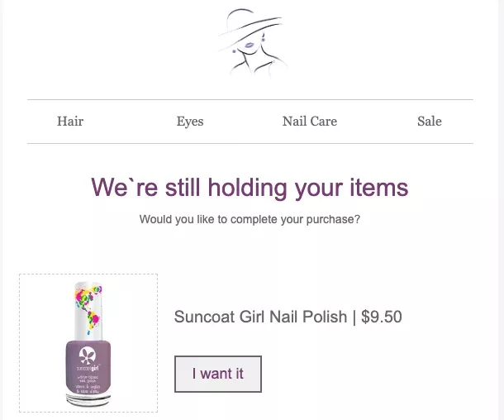This screenshot has height=420, width=504.
Task: Click the $9.50 price text
Action: [x=382, y=317]
